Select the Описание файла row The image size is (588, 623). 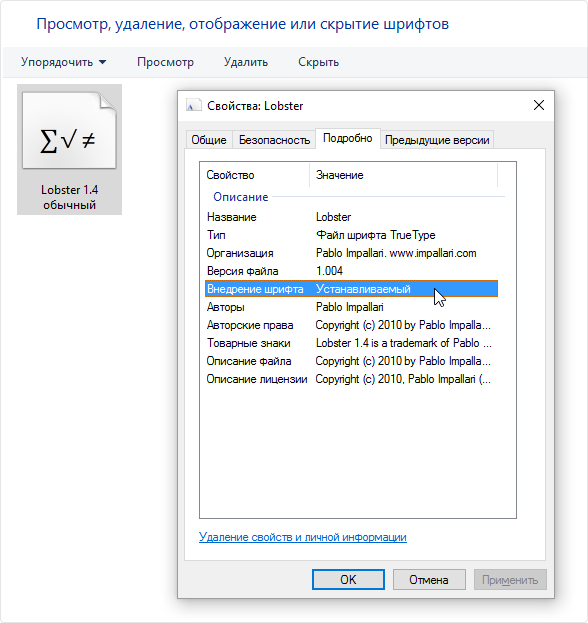click(x=351, y=361)
